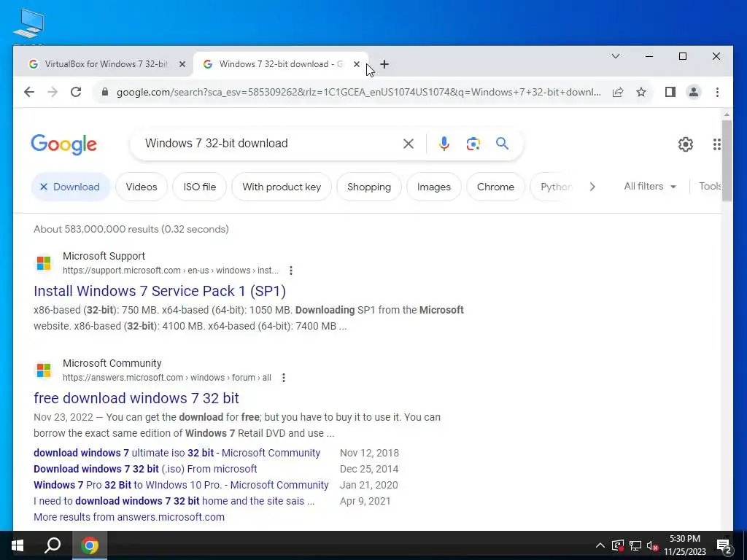Open Download windows 7 32 bit (.iso) link

tap(145, 469)
